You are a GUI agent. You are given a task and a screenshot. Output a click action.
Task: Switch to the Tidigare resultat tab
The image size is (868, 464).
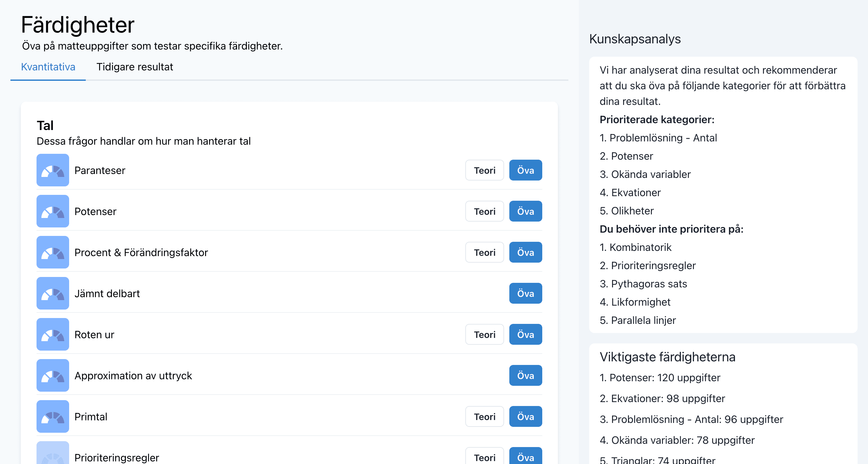[134, 67]
